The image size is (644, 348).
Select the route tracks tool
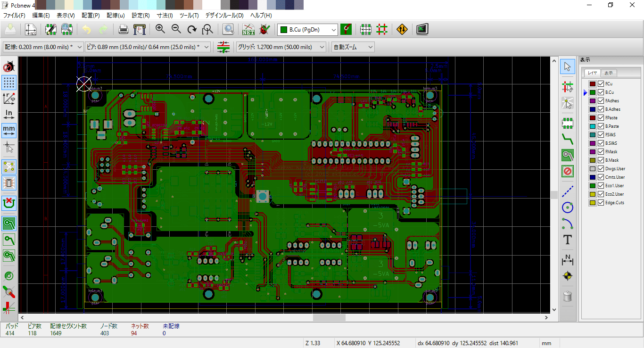(x=568, y=139)
